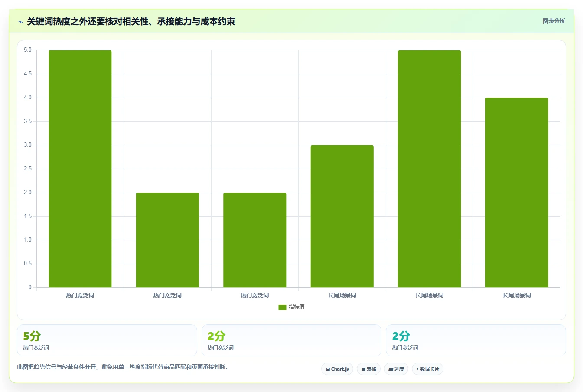This screenshot has width=583, height=392.
Task: Click the 指标值 legend text
Action: (297, 307)
